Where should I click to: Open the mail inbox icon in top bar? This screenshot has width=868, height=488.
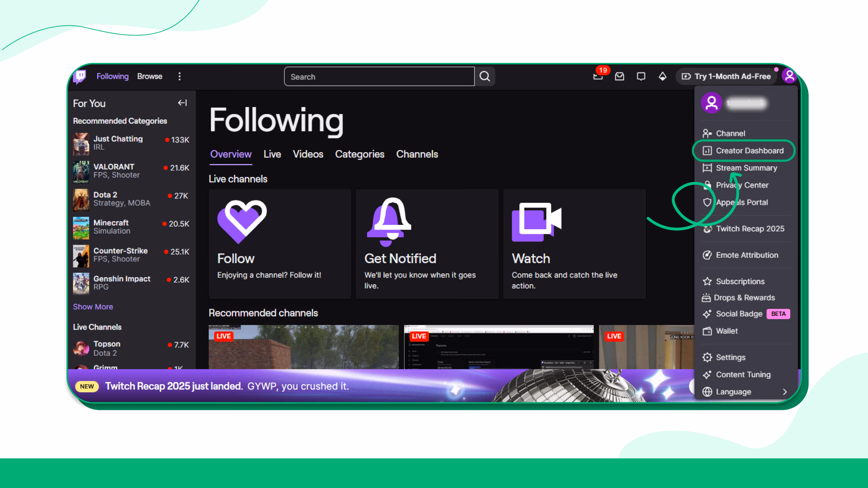pyautogui.click(x=620, y=76)
